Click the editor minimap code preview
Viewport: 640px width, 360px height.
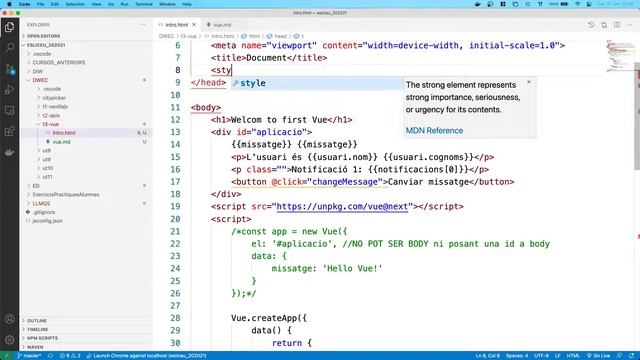[x=620, y=56]
